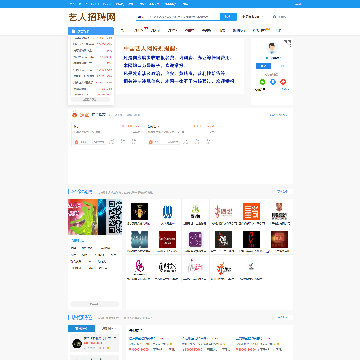Open the green leaf company logo
The width and height of the screenshot is (360, 360).
(x=195, y=212)
